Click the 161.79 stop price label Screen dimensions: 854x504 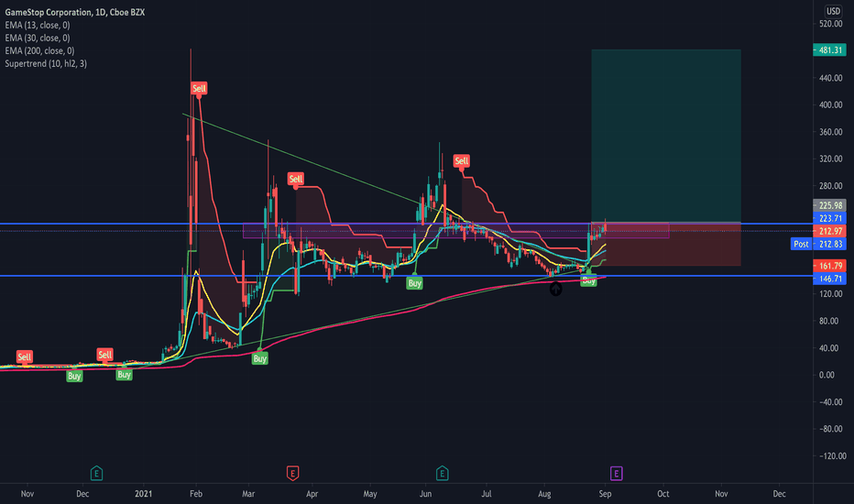[x=829, y=266]
